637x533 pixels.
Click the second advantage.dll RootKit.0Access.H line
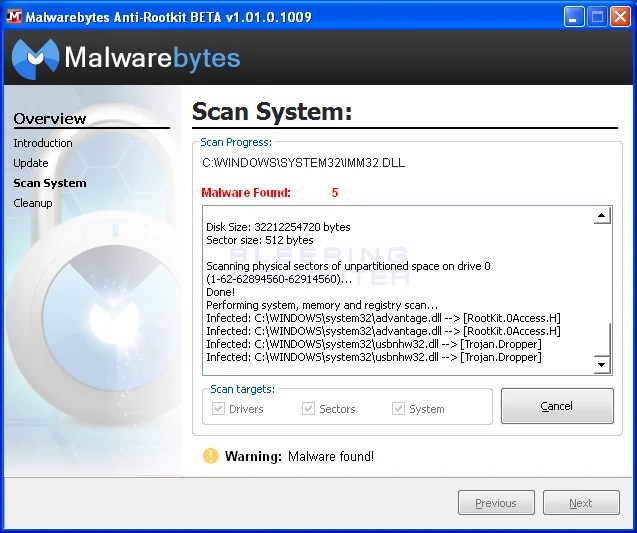point(384,331)
